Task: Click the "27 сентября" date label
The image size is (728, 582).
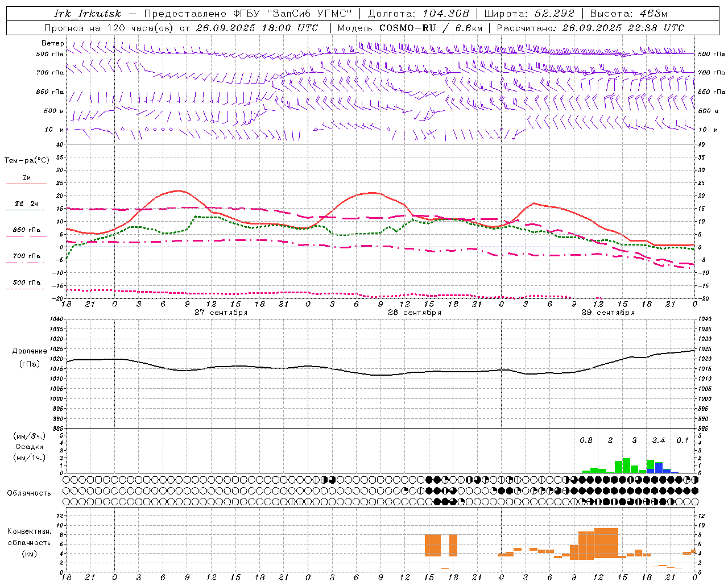Action: pyautogui.click(x=221, y=313)
